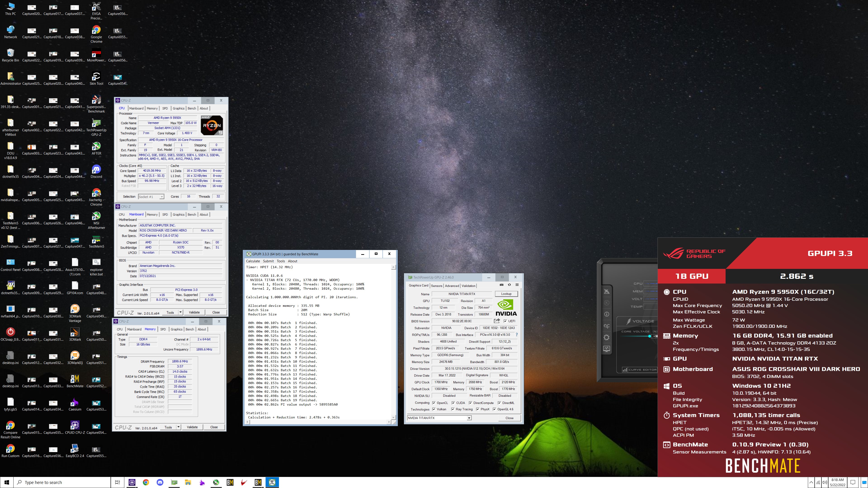The image size is (868, 488).
Task: Toggle the DirectCompute checkbox in GPU-Z
Action: click(x=470, y=403)
